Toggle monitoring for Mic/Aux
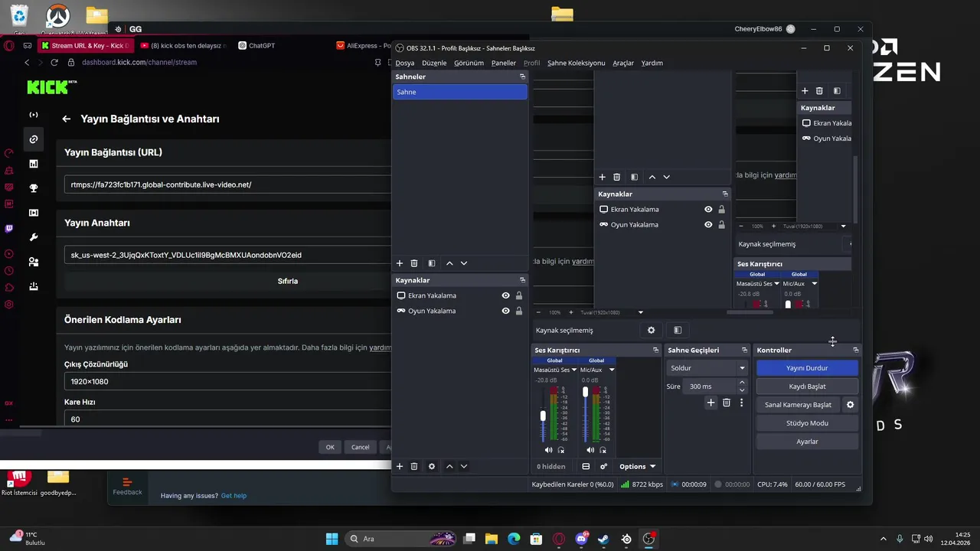980x551 pixels. click(x=603, y=450)
